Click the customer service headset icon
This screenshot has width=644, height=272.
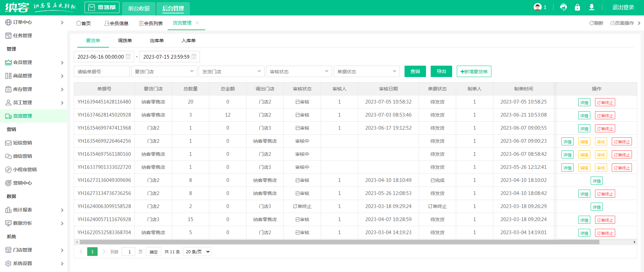(563, 7)
